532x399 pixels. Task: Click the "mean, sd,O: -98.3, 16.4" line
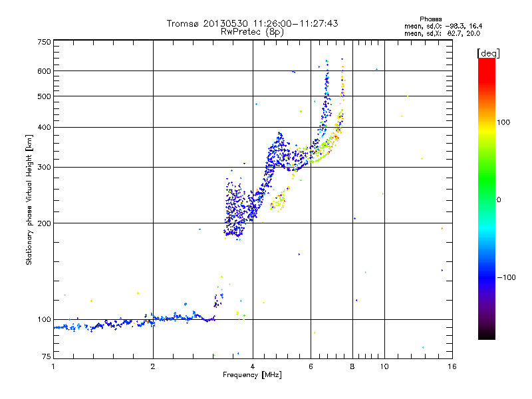(x=443, y=26)
